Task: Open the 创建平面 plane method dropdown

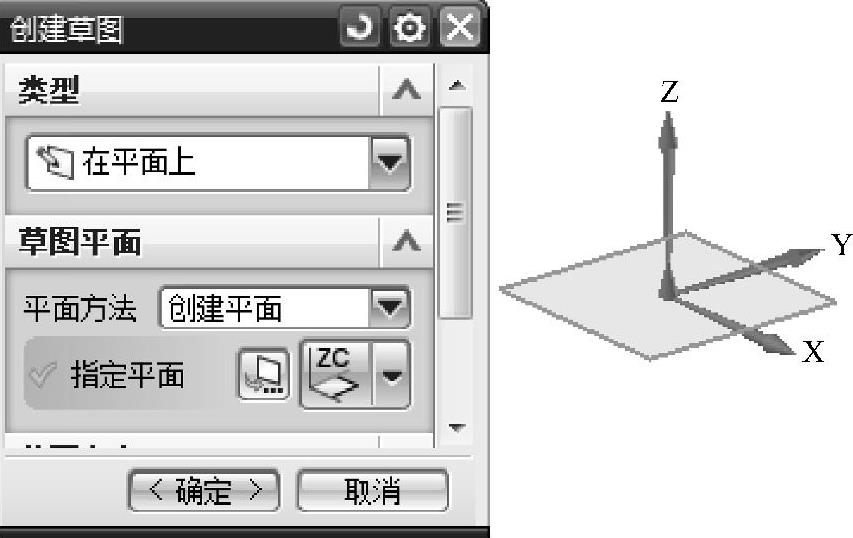Action: tap(390, 308)
